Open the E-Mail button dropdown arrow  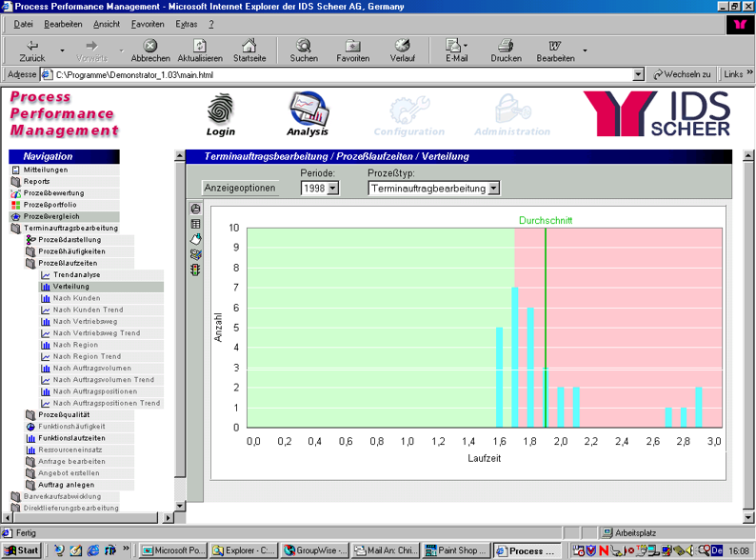point(466,46)
